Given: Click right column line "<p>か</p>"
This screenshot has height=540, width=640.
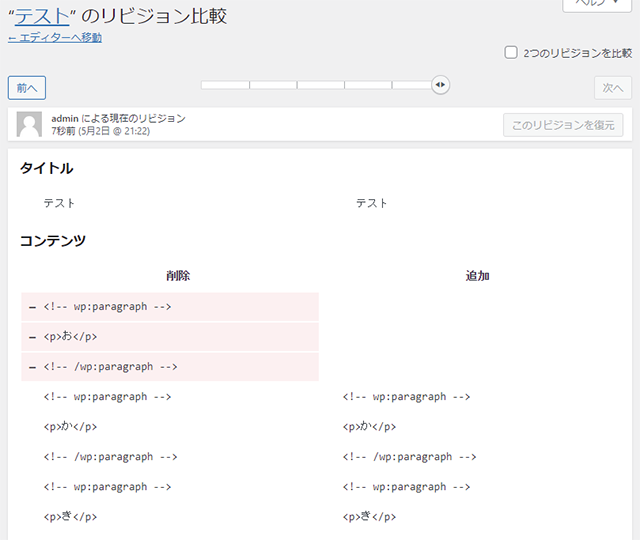Looking at the screenshot, I should 369,427.
